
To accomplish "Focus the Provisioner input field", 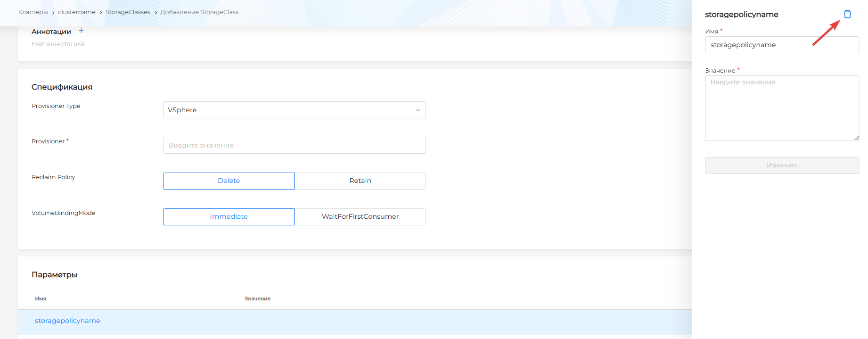I will pos(294,145).
